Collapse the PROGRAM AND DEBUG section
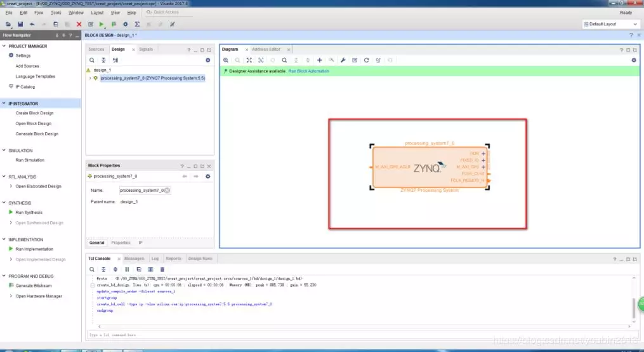 [x=4, y=276]
